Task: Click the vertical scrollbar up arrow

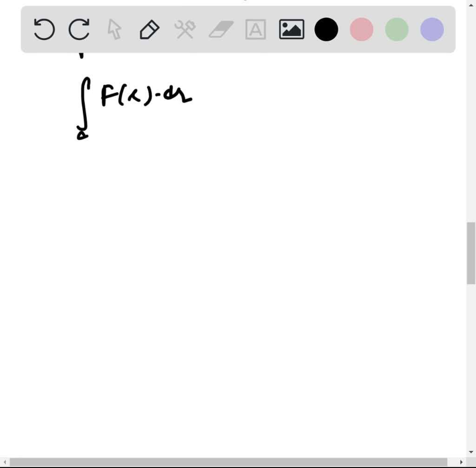Action: click(x=471, y=5)
